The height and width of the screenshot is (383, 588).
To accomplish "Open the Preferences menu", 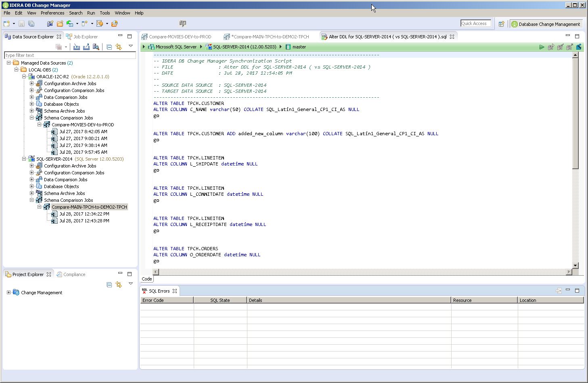I will pyautogui.click(x=52, y=13).
